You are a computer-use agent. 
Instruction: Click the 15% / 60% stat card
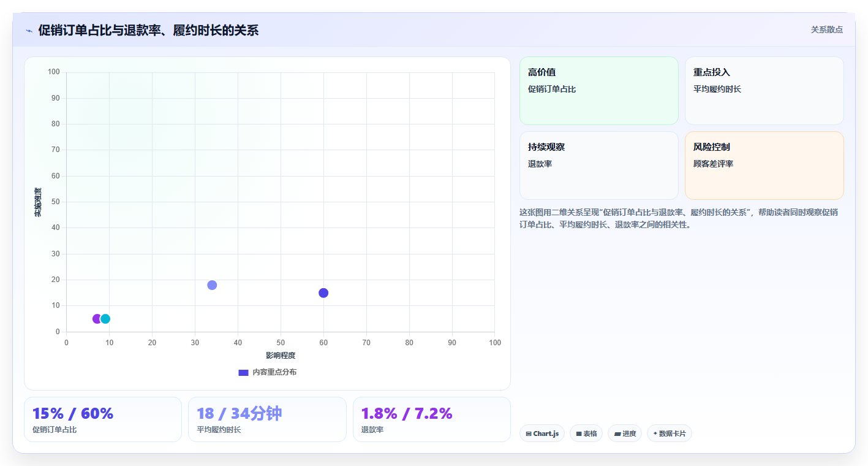tap(103, 419)
